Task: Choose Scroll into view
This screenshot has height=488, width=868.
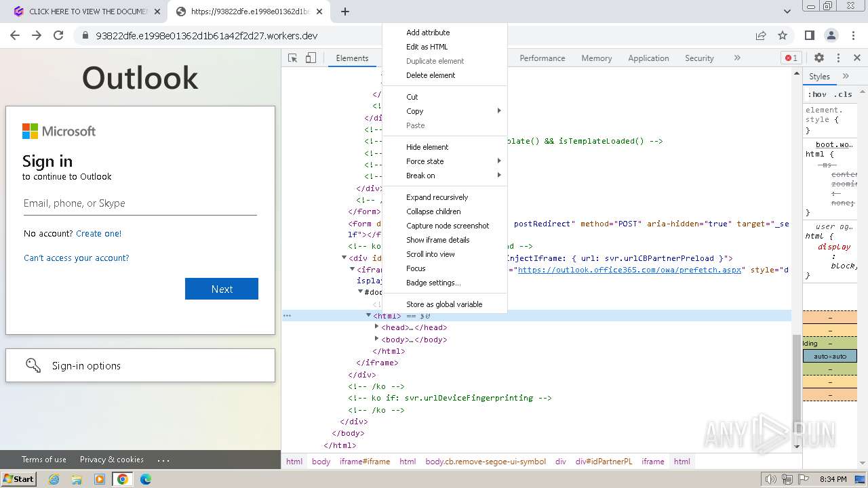Action: (445, 254)
